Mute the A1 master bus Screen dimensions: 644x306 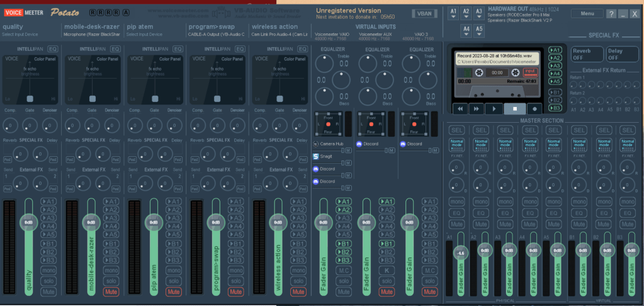coord(456,224)
